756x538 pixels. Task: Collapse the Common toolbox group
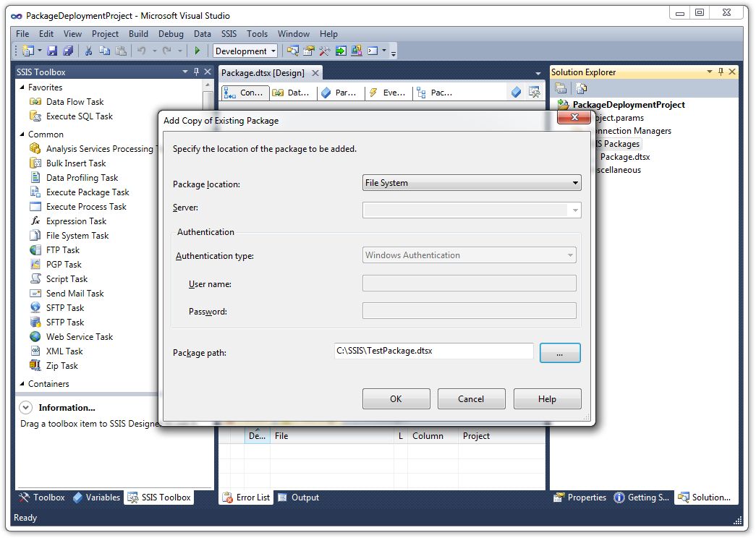click(x=22, y=134)
